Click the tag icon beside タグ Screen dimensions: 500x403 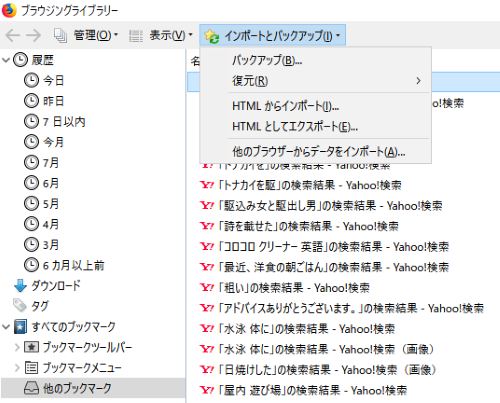point(20,306)
